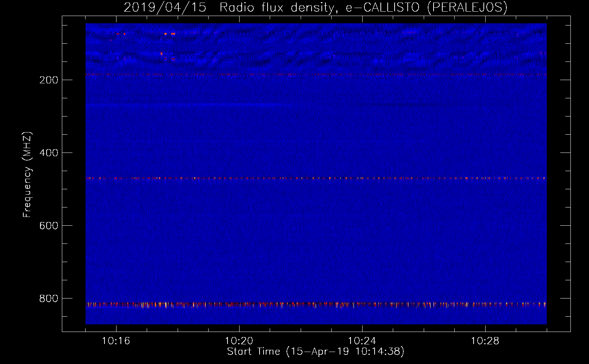Click the red dotted line just below 200 MHz

(316, 75)
